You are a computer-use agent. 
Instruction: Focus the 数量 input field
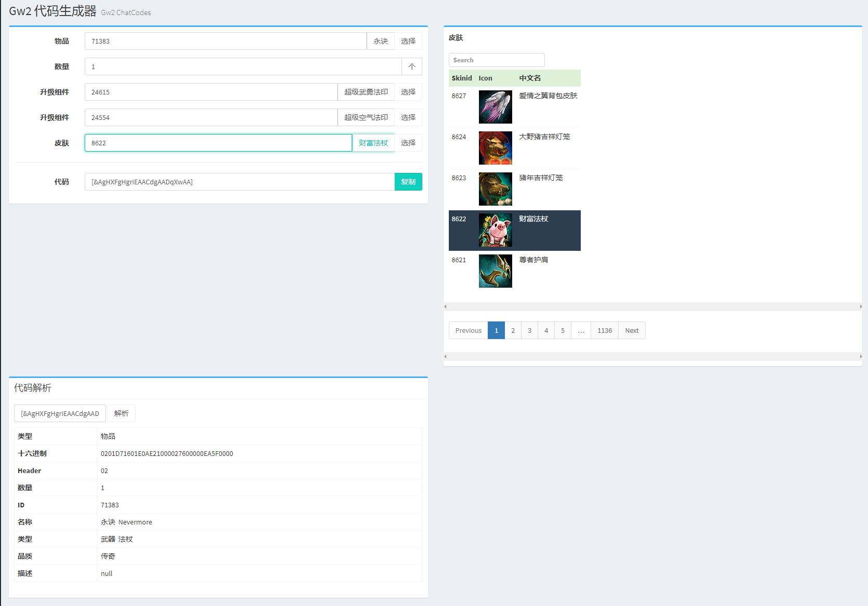[x=243, y=66]
